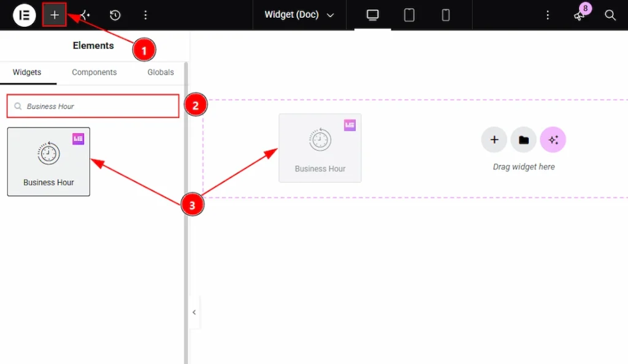
Task: Click the Add Element plus icon
Action: (x=55, y=15)
